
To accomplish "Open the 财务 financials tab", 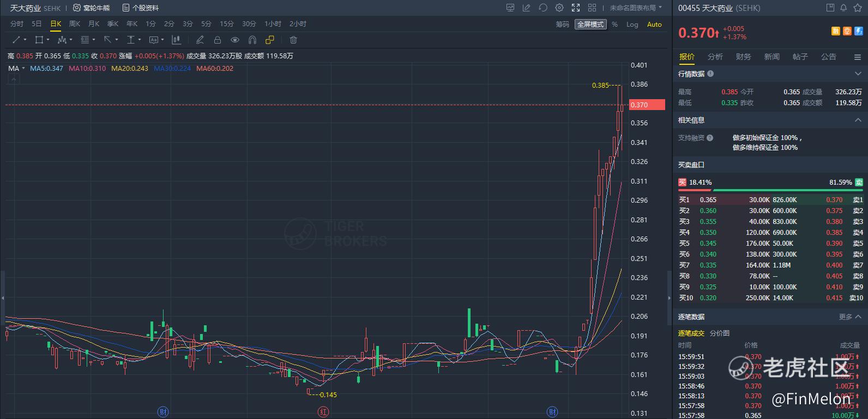I will tap(744, 57).
